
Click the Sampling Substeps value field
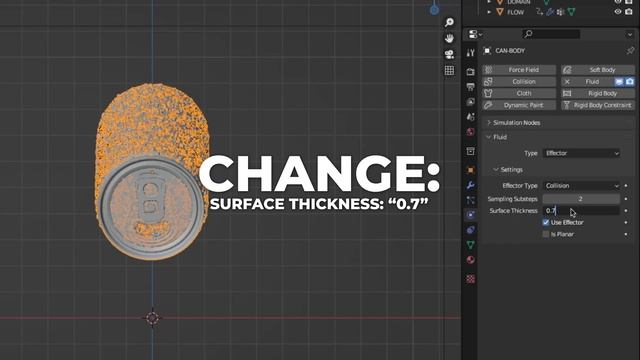(x=581, y=199)
